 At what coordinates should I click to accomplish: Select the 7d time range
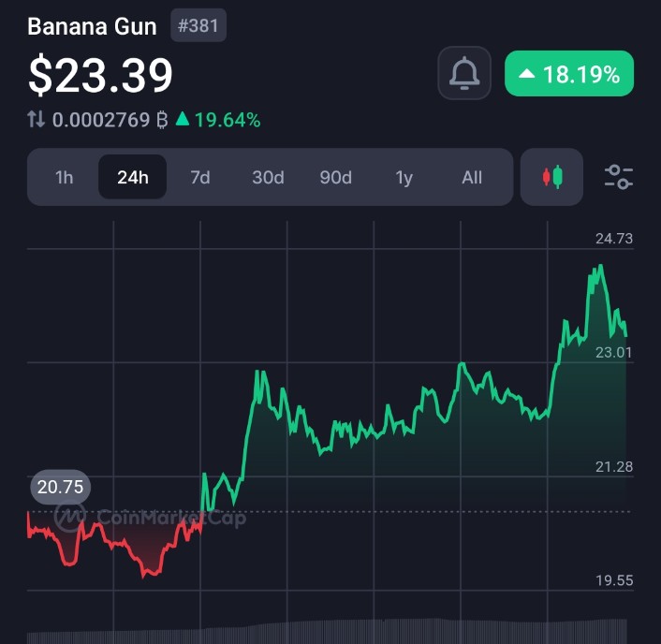click(x=200, y=177)
